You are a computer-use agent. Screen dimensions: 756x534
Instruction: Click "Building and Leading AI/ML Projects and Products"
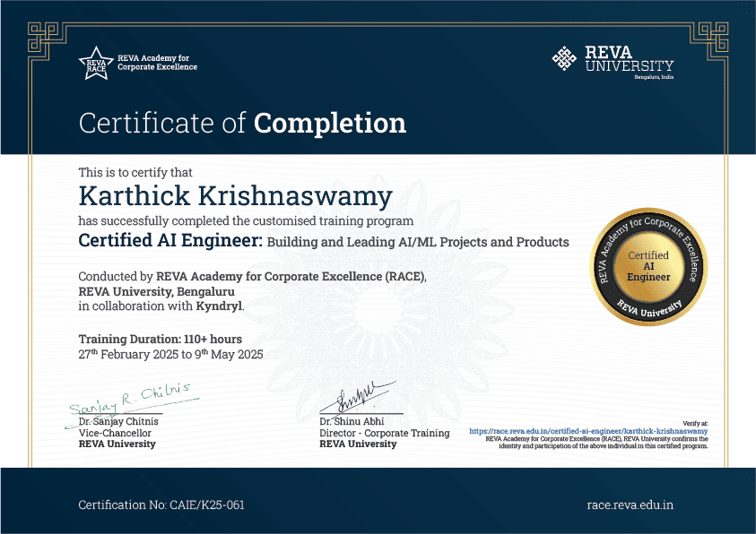coord(418,242)
